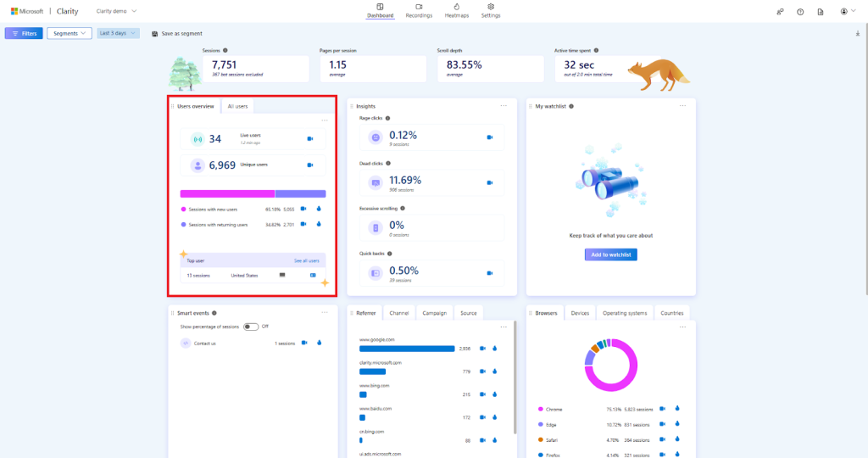Click the Filters button
The width and height of the screenshot is (868, 458).
24,33
